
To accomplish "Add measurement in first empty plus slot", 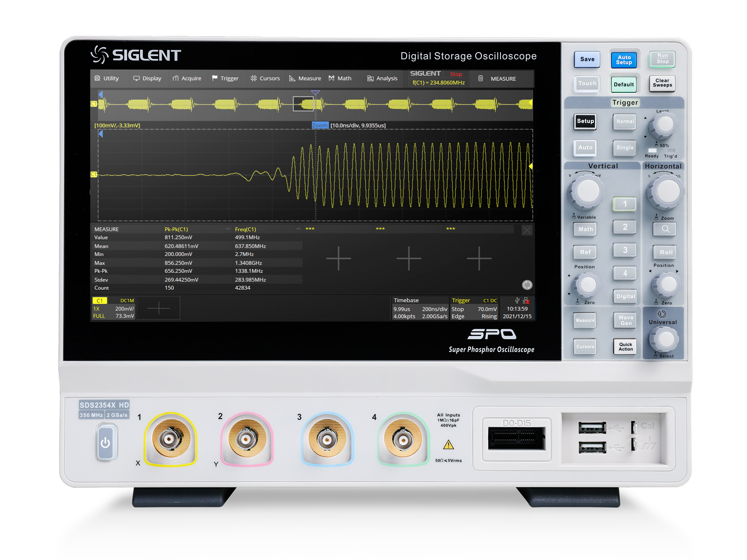I will [338, 258].
